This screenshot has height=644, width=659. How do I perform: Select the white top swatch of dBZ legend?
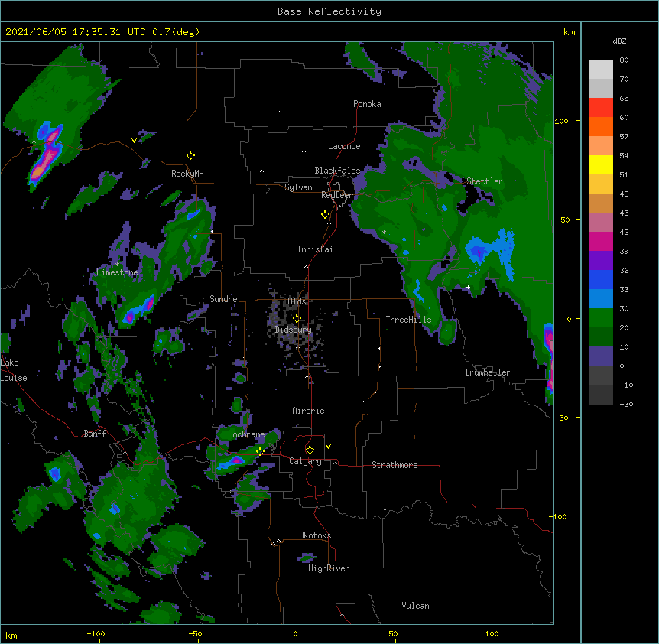point(601,70)
